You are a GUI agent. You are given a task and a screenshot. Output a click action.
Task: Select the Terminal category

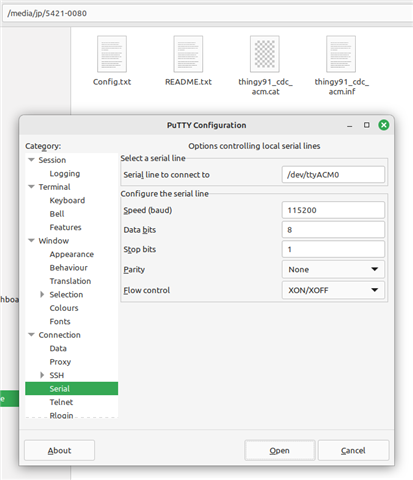54,187
